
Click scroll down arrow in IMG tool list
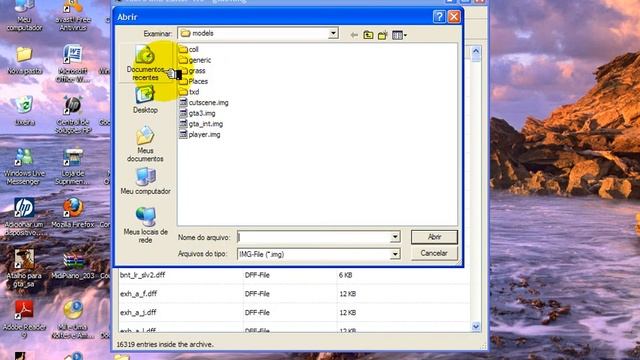click(476, 327)
